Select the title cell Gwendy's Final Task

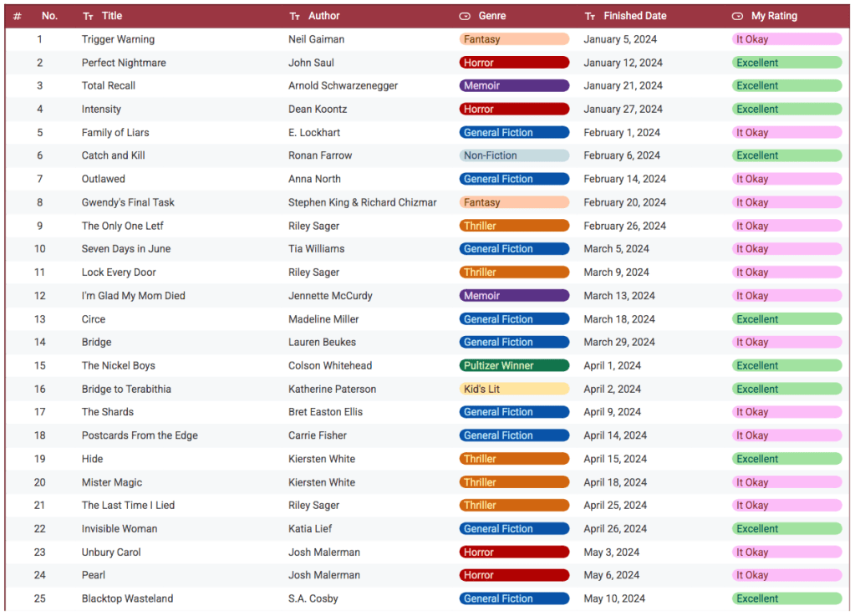128,202
